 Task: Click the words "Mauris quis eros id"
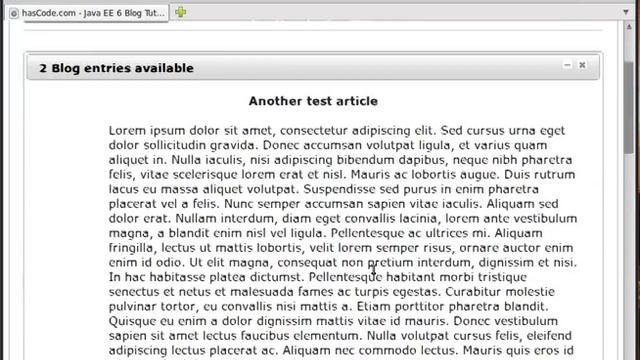coord(518,350)
